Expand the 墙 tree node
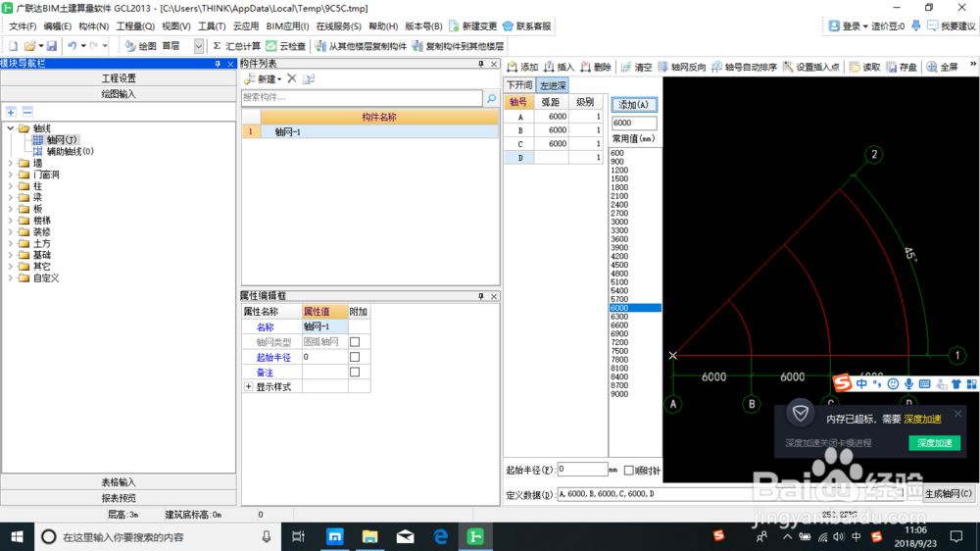Image resolution: width=980 pixels, height=551 pixels. [x=11, y=163]
